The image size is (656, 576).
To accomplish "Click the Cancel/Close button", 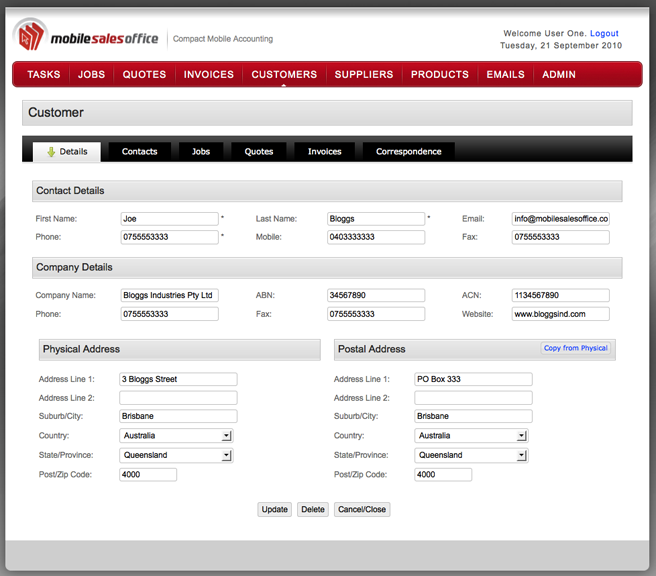I will 362,509.
